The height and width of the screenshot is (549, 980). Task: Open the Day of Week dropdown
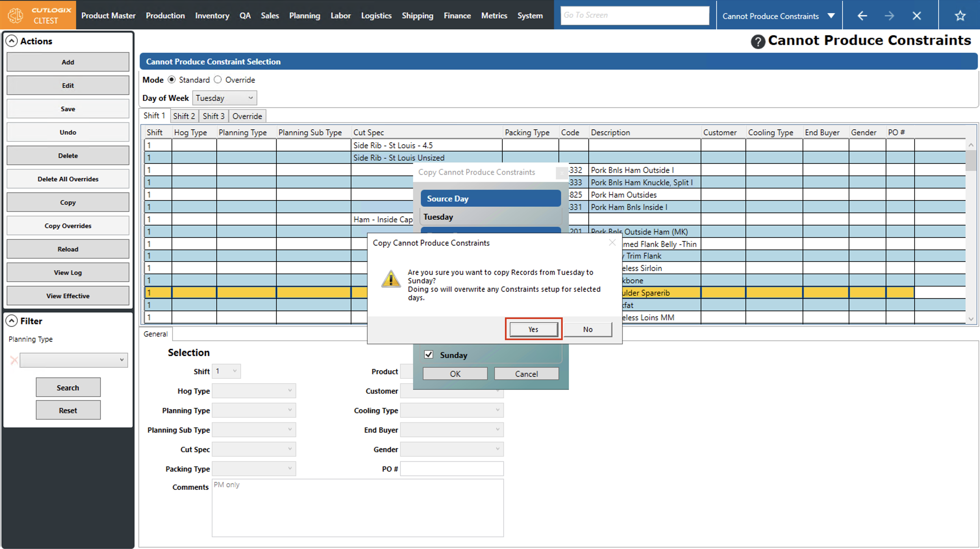pyautogui.click(x=224, y=98)
